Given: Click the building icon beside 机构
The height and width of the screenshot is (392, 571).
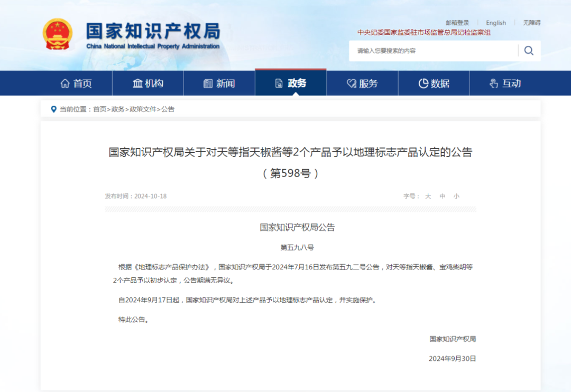Looking at the screenshot, I should pos(137,83).
